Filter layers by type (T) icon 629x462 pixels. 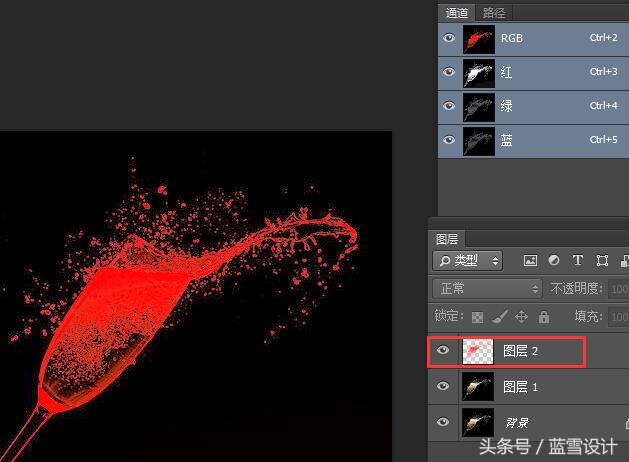pyautogui.click(x=578, y=261)
